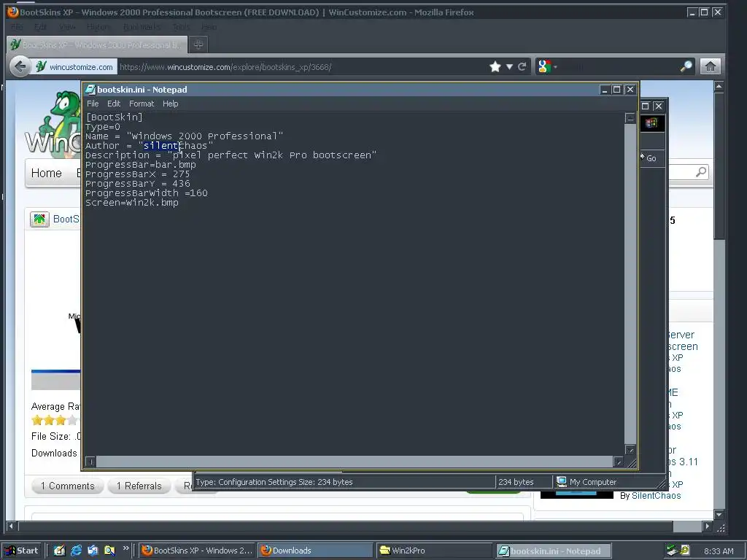Launch Outlook Express from Quick Launch

point(93,551)
